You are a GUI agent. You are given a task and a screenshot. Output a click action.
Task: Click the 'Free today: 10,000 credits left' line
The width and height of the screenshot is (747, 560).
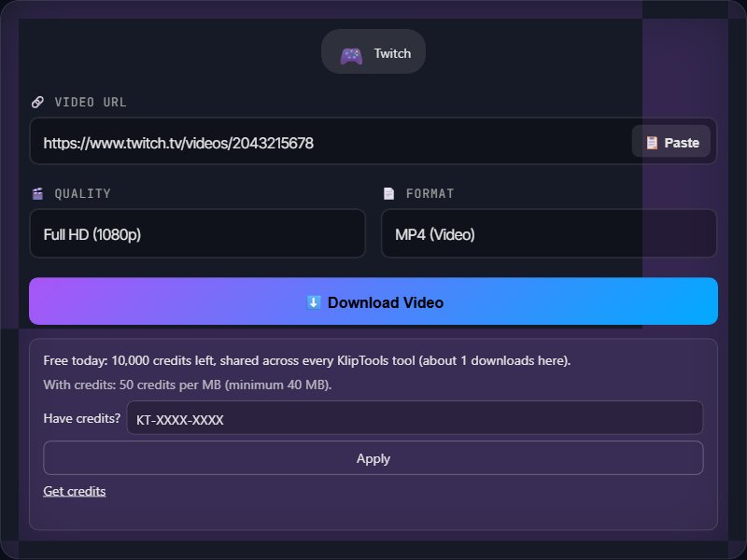[307, 360]
